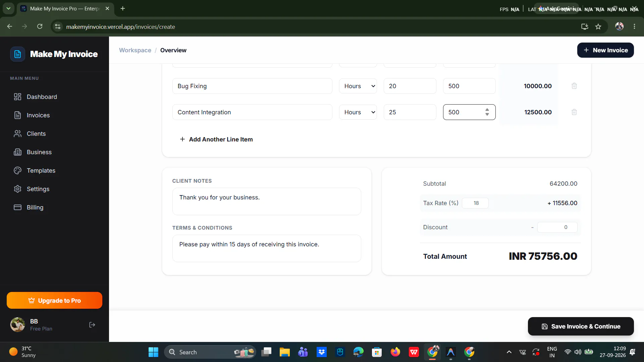Edit the Content Integration description field
The width and height of the screenshot is (644, 362).
[252, 112]
